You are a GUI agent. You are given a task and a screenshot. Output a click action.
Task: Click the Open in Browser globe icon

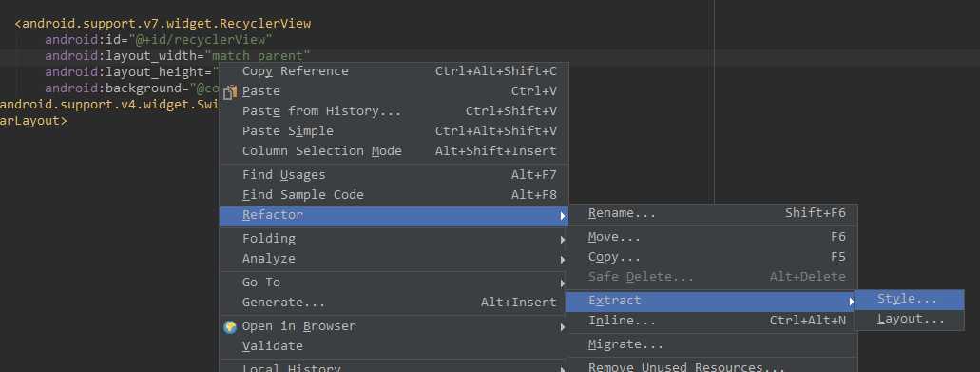pyautogui.click(x=230, y=326)
